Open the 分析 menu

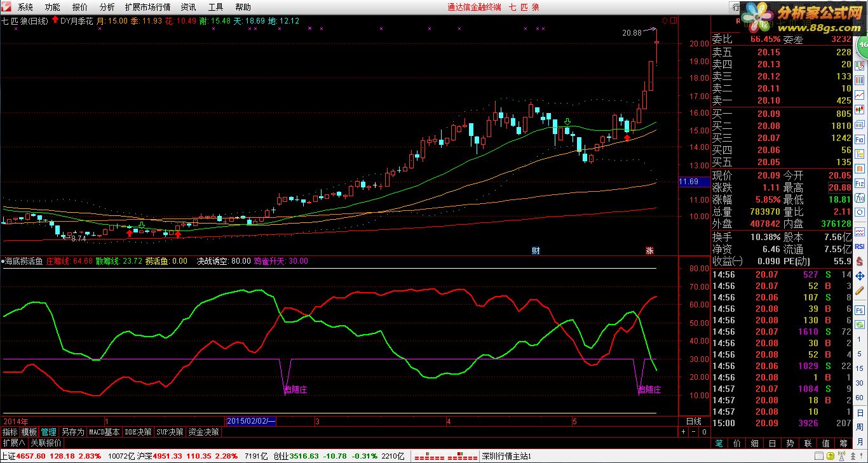[x=107, y=7]
